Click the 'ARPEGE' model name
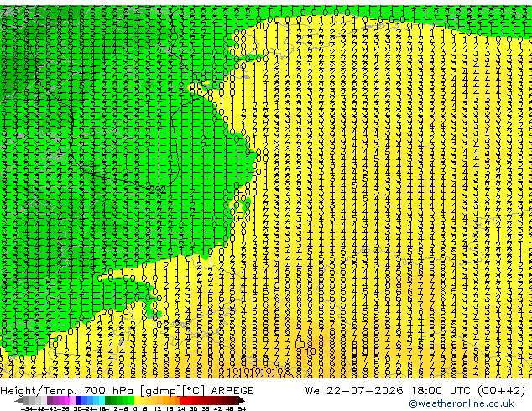 pos(232,391)
